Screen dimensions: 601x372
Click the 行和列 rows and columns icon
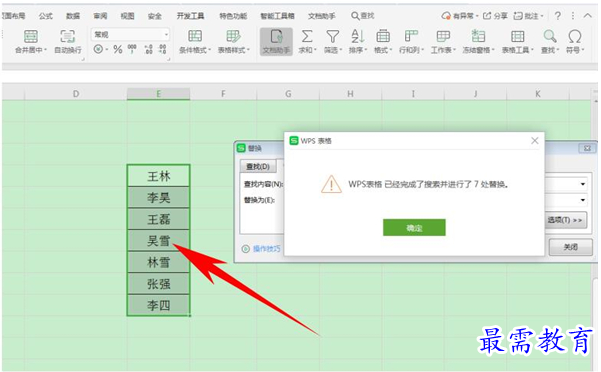point(411,36)
